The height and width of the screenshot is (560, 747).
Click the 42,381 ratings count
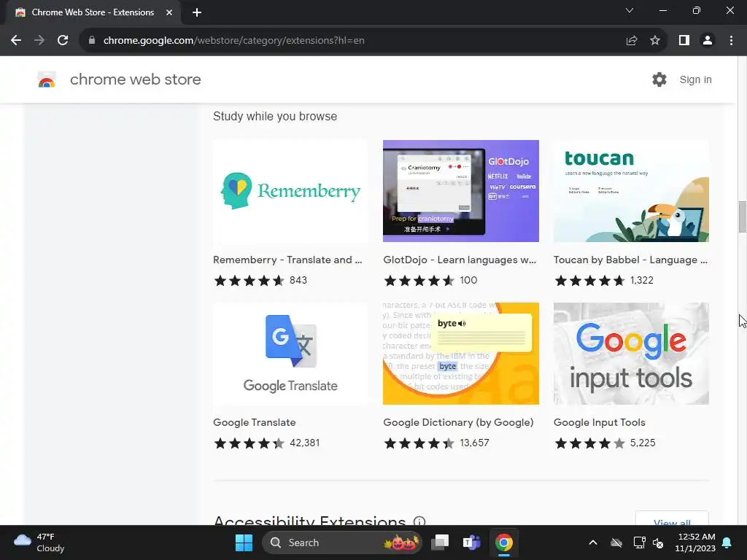305,443
